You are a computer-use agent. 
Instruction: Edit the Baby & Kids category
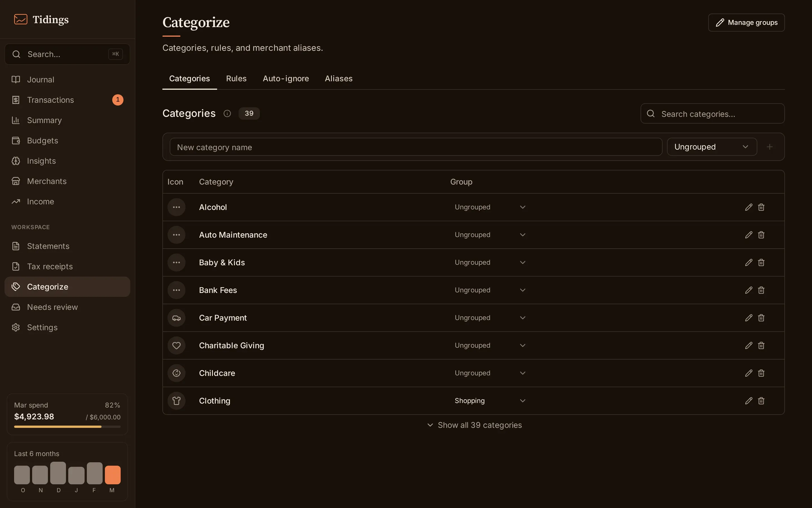coord(749,262)
